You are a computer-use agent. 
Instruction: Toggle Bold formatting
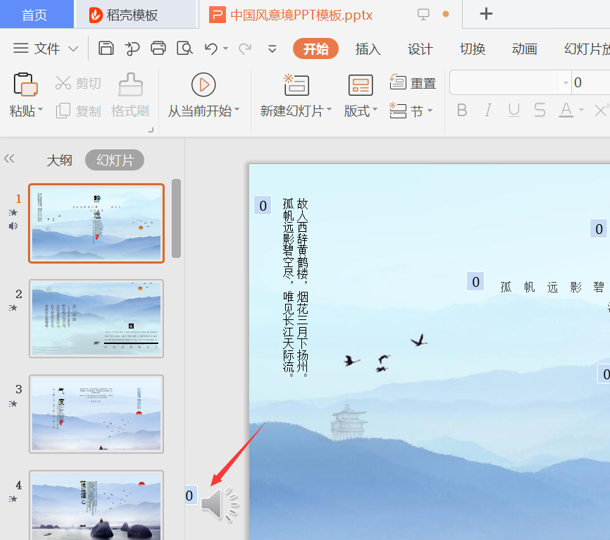[462, 110]
